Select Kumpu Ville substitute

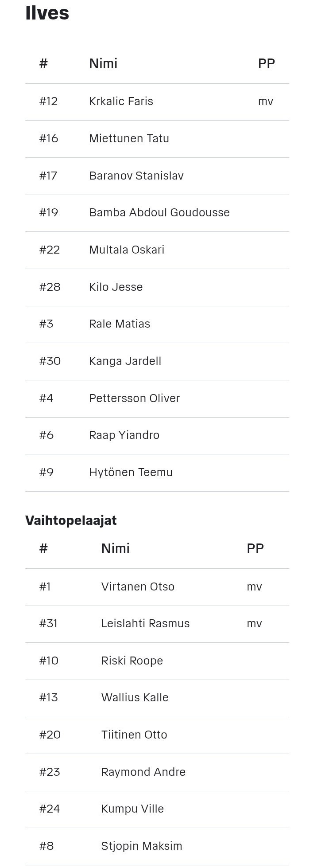pos(132,809)
